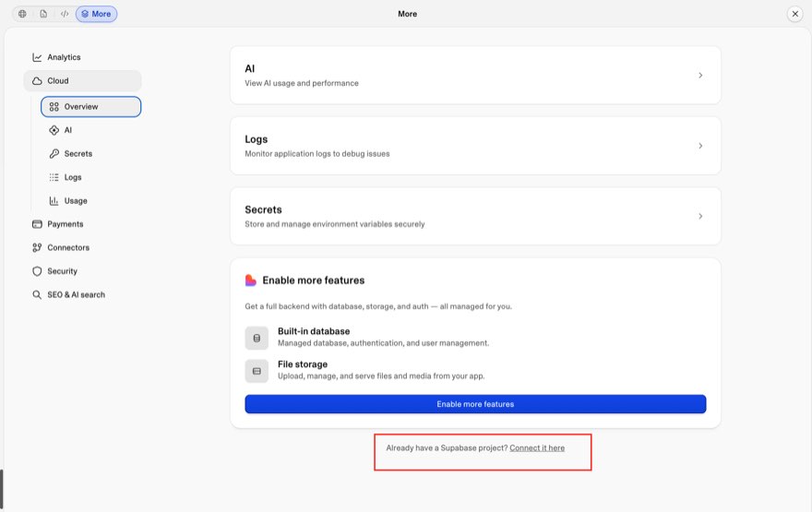This screenshot has height=512, width=812.
Task: Collapse the Cloud section in sidebar
Action: [82, 81]
